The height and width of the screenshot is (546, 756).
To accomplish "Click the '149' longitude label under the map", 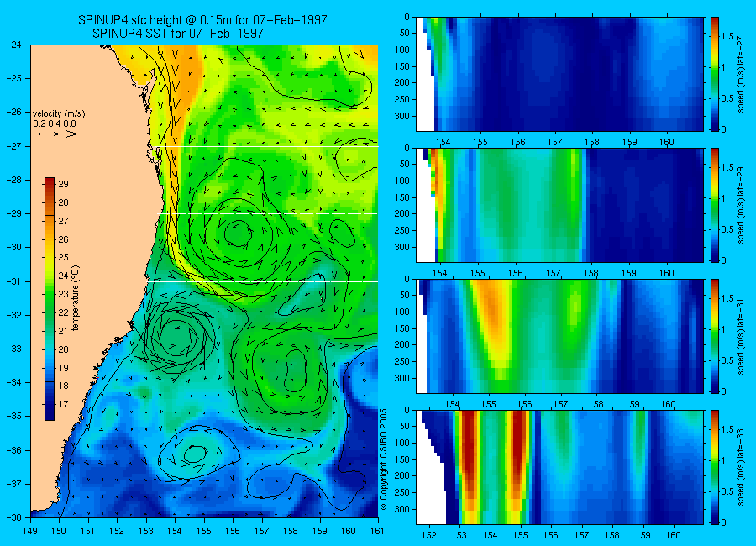I will pyautogui.click(x=31, y=531).
